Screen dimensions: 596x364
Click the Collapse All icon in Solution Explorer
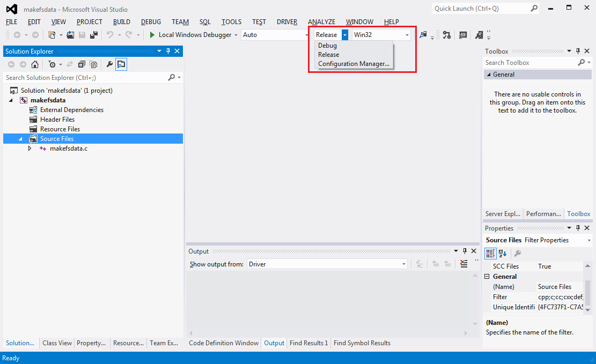click(x=81, y=64)
